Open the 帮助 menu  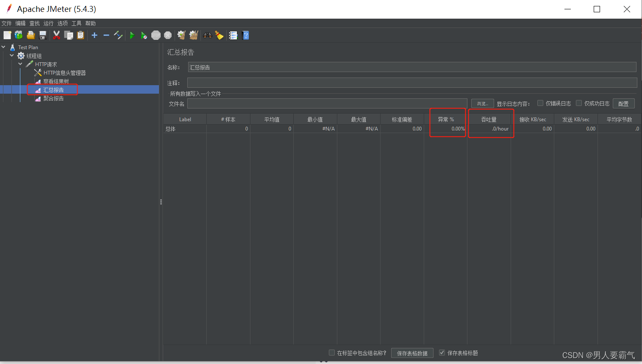90,23
